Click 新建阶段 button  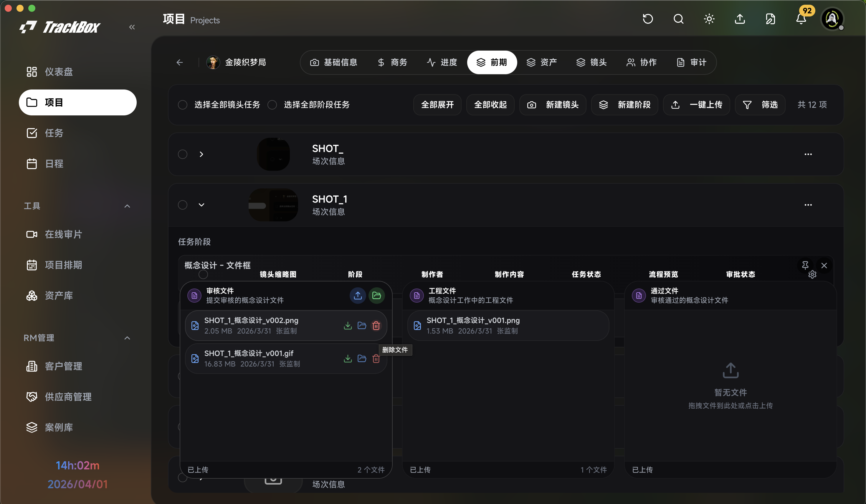(625, 105)
